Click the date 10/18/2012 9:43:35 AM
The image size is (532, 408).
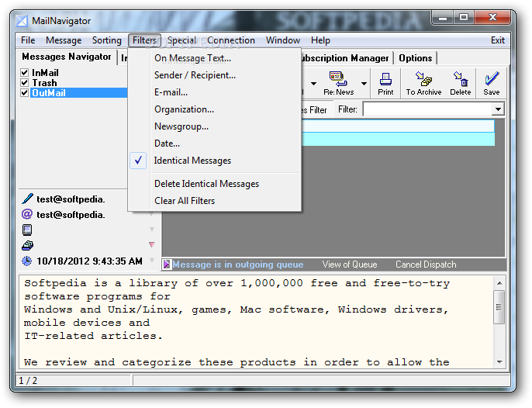point(89,261)
